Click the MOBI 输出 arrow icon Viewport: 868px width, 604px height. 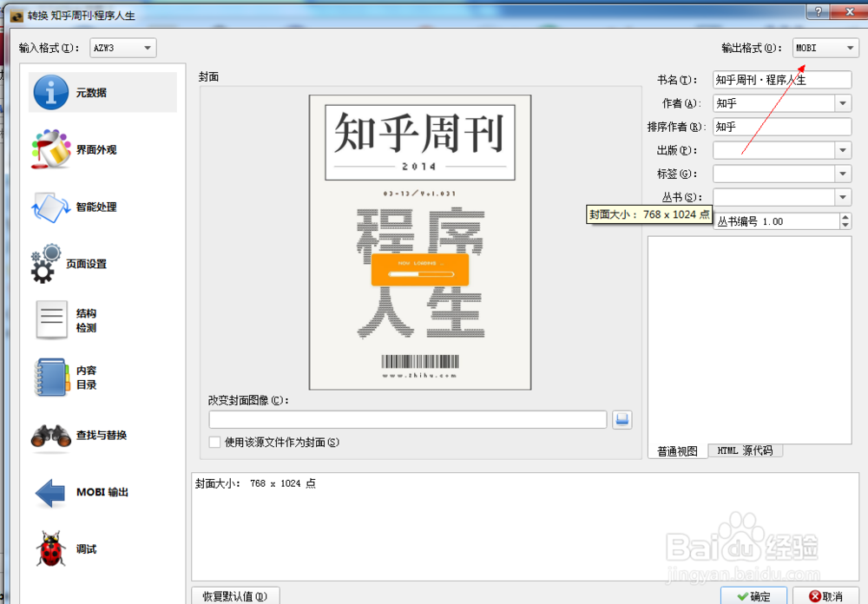coord(49,489)
